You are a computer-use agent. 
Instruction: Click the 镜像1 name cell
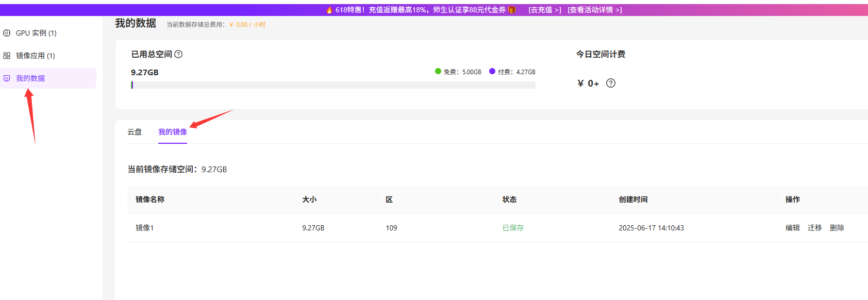click(x=145, y=228)
